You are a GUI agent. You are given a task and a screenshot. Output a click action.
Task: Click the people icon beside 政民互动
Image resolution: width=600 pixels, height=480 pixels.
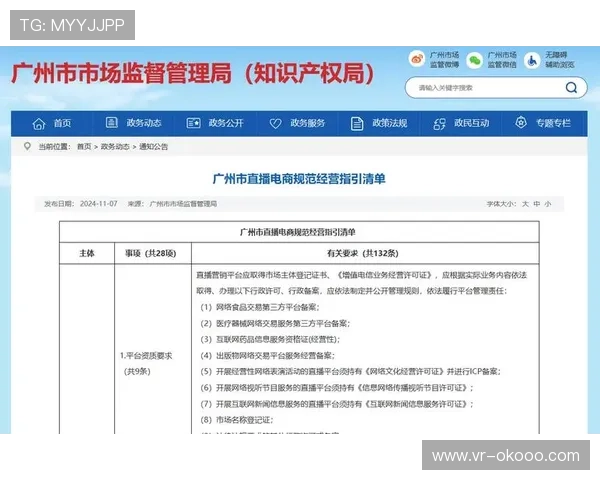pyautogui.click(x=439, y=124)
